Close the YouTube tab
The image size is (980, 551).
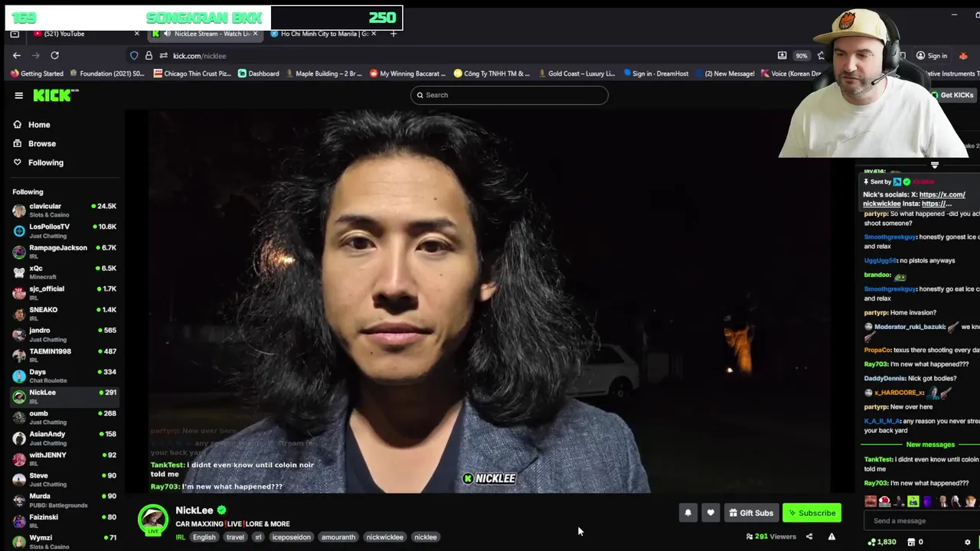point(136,34)
